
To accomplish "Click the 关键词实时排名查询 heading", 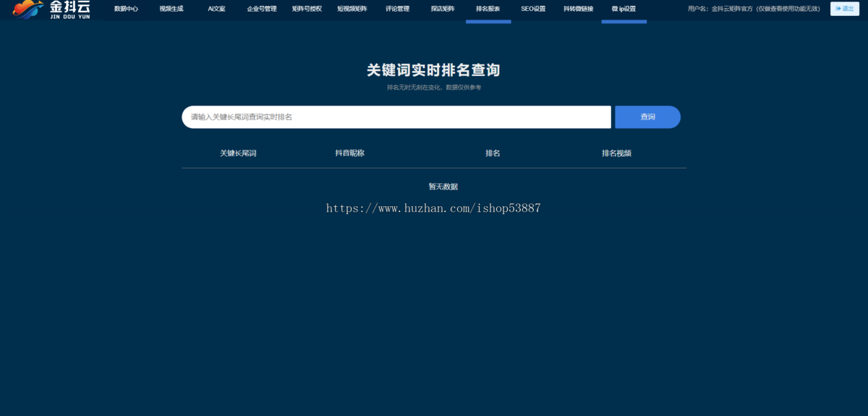I will pyautogui.click(x=433, y=70).
